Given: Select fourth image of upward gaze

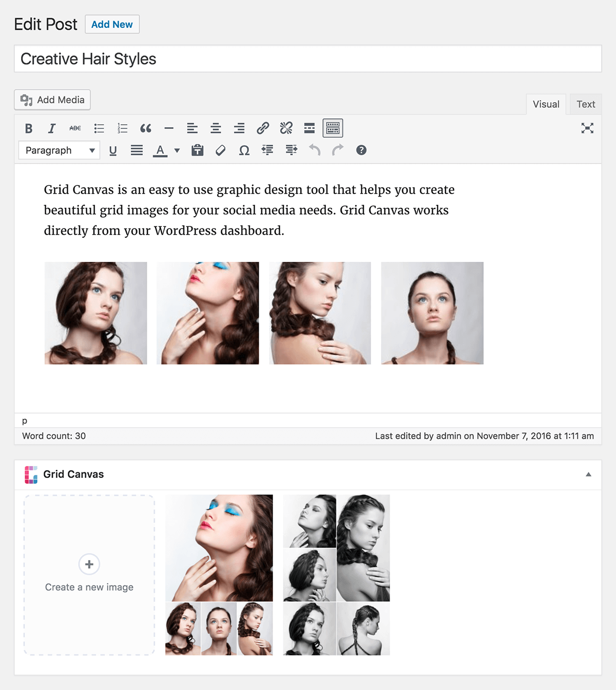Looking at the screenshot, I should (432, 313).
